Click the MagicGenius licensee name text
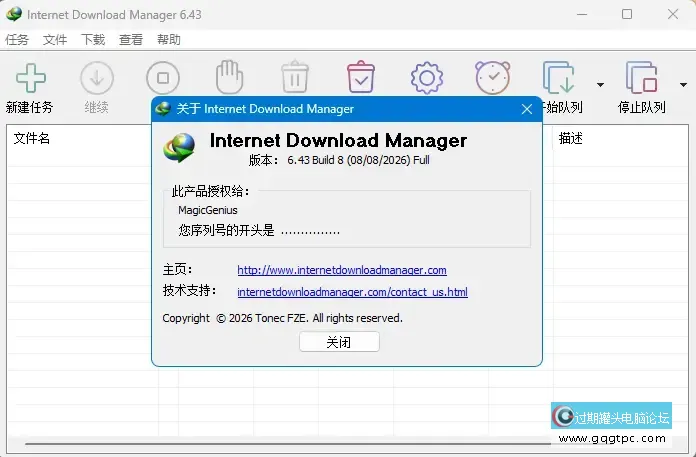 point(208,210)
